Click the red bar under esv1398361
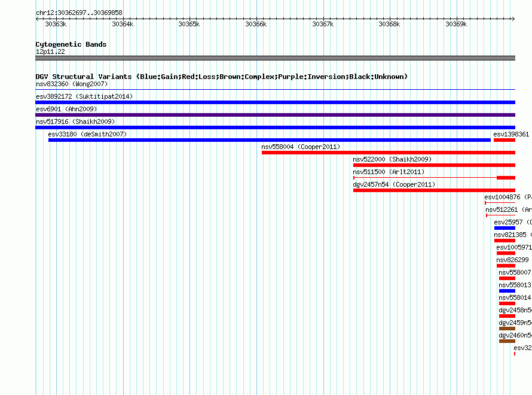The image size is (532, 395). tap(505, 140)
